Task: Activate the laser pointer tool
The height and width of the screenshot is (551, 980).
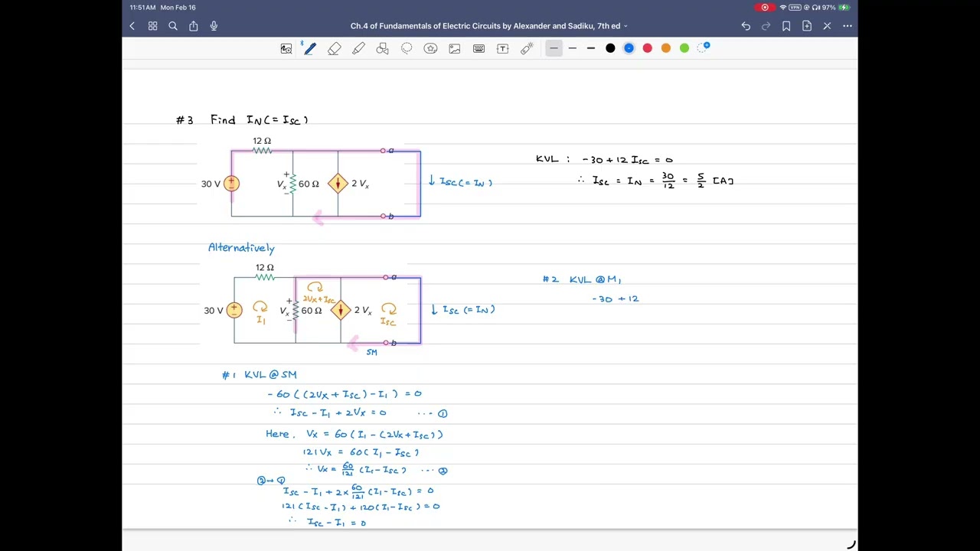Action: click(x=527, y=48)
